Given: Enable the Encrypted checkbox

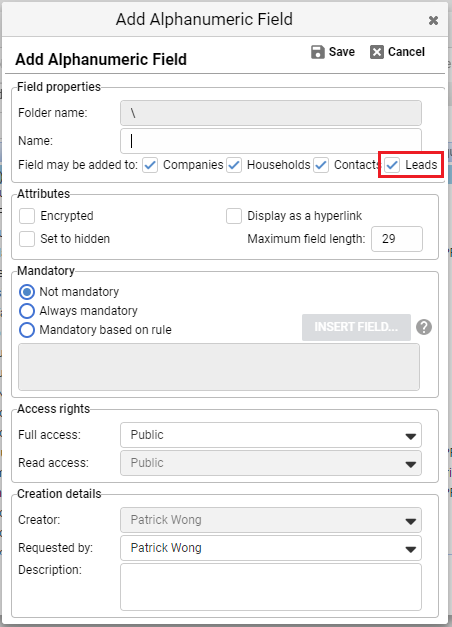Looking at the screenshot, I should coord(27,216).
